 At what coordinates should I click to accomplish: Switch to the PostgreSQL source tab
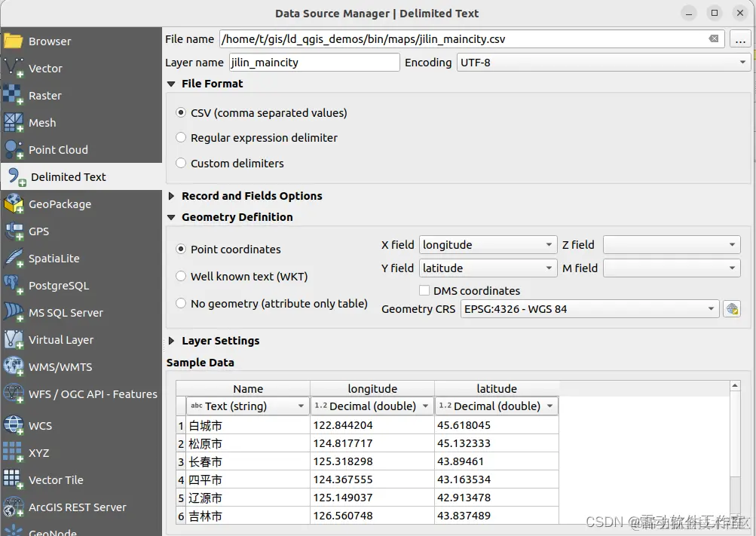click(x=81, y=285)
